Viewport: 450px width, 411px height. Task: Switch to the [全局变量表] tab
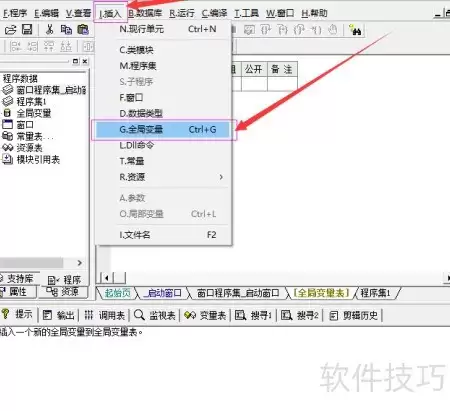[x=321, y=293]
